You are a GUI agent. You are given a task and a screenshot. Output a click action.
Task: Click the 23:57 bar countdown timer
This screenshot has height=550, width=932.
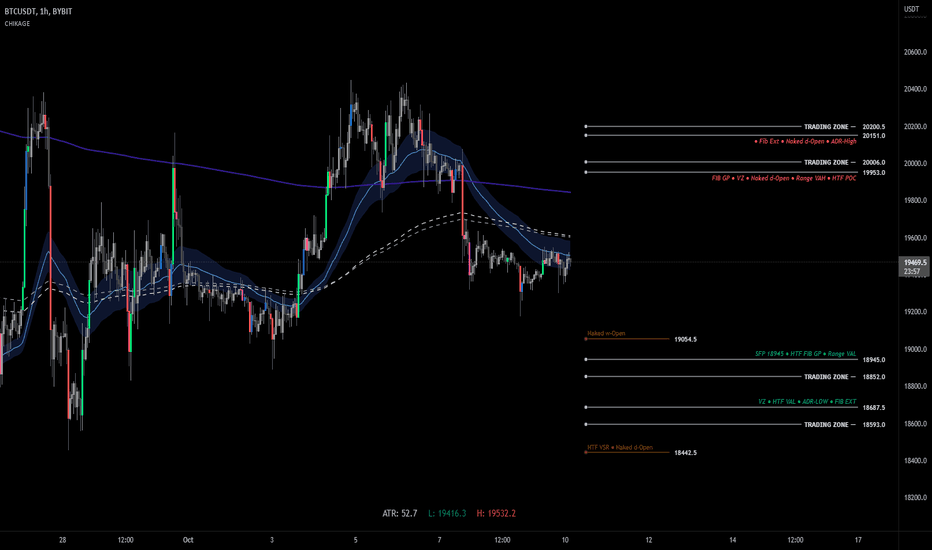912,272
